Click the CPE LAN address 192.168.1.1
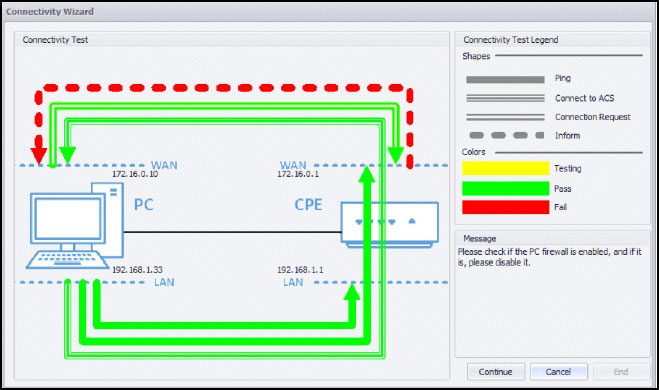659x390 pixels. coord(300,270)
